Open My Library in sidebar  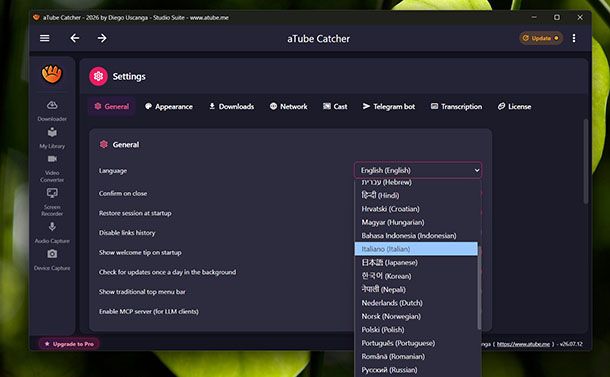[52, 138]
